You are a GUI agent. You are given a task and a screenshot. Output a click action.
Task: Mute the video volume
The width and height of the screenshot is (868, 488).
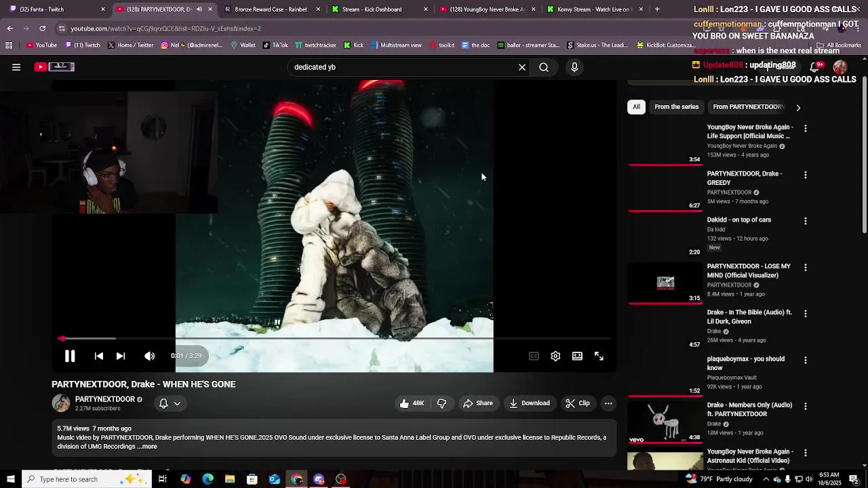point(150,356)
